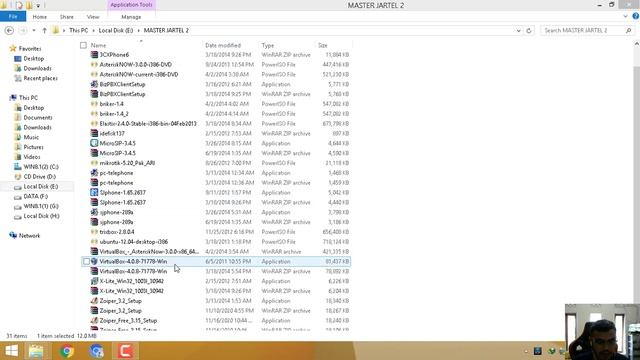The height and width of the screenshot is (360, 640).
Task: Select Music under This PC
Action: pyautogui.click(x=31, y=137)
